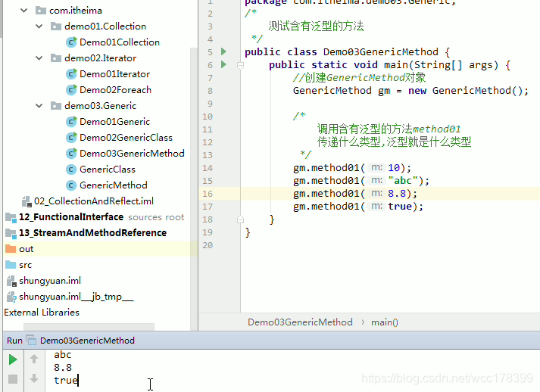Click Demo02Foreach class icon

pos(71,90)
